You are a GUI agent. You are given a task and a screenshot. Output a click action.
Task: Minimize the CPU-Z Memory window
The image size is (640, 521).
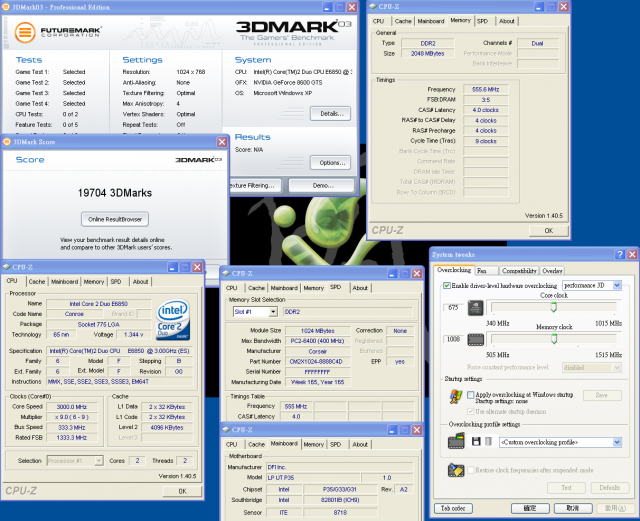539,7
